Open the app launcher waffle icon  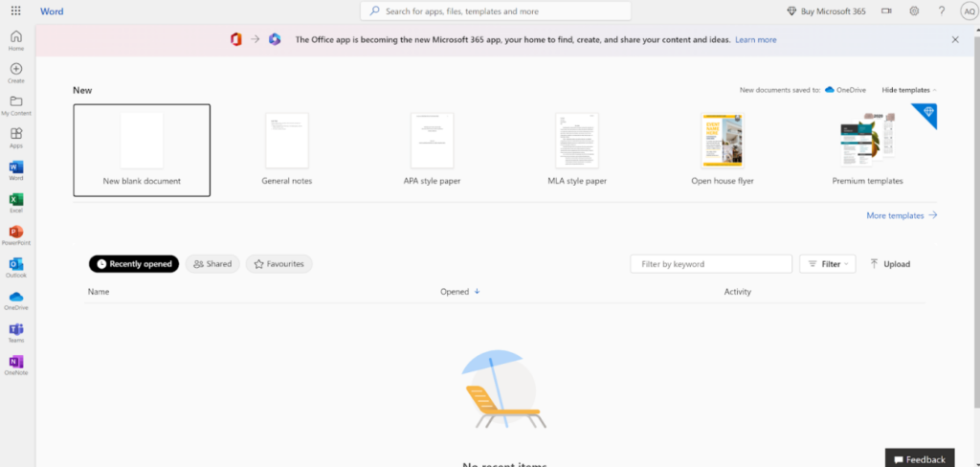(15, 11)
